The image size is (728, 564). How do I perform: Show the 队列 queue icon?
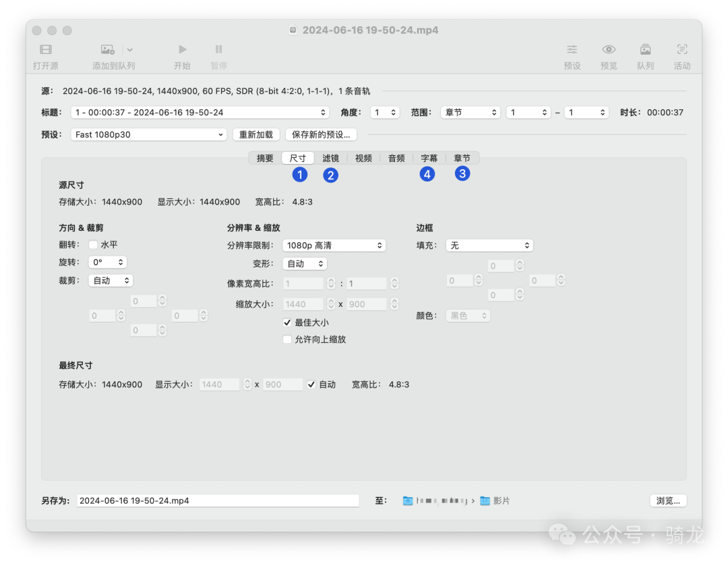pyautogui.click(x=645, y=49)
